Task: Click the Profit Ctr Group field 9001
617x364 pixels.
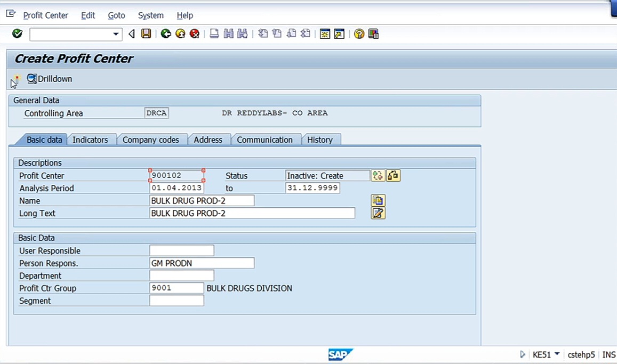Action: point(177,288)
